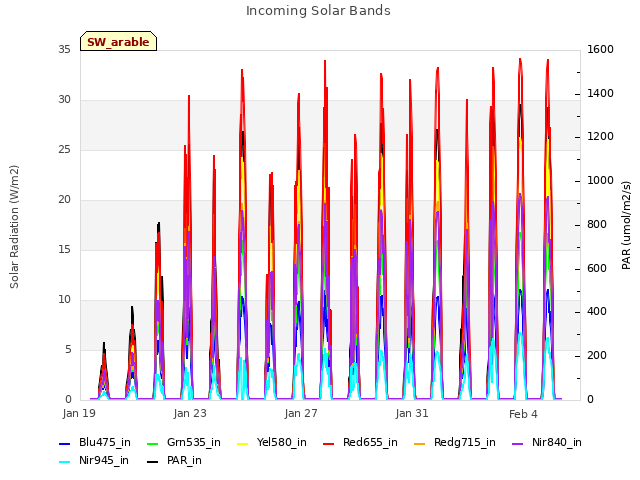640x480 pixels.
Task: Click the Yel580_in legend label
Action: click(281, 442)
